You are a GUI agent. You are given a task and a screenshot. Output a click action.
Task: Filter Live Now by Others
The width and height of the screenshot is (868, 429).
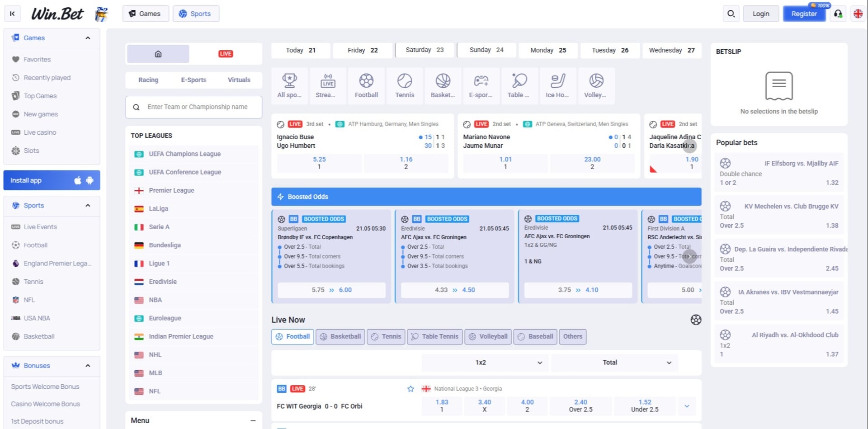point(573,336)
